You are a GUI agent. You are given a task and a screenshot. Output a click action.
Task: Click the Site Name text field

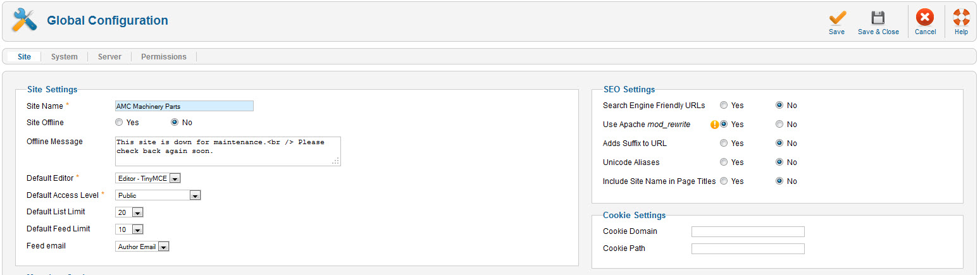tap(184, 106)
